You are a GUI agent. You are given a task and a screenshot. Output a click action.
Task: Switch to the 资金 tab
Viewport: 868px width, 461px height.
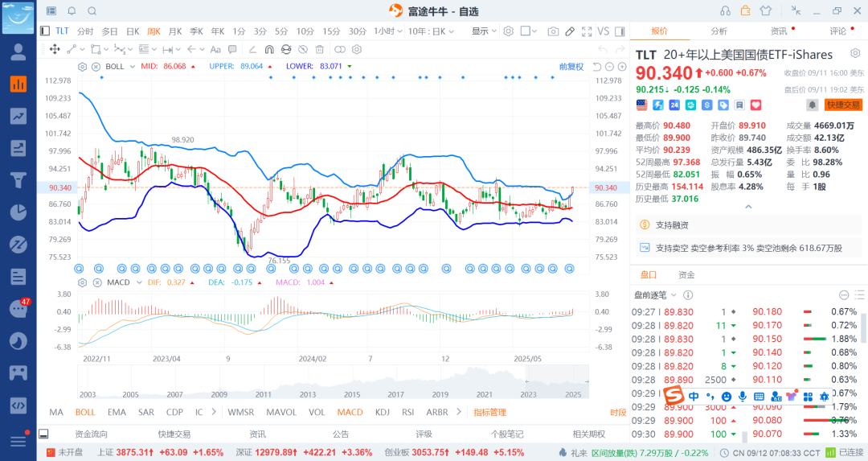pyautogui.click(x=686, y=275)
